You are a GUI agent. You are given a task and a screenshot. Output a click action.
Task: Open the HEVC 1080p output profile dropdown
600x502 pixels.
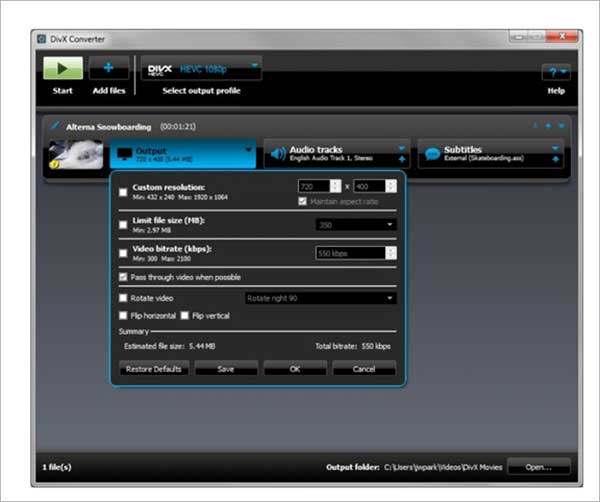tap(254, 65)
